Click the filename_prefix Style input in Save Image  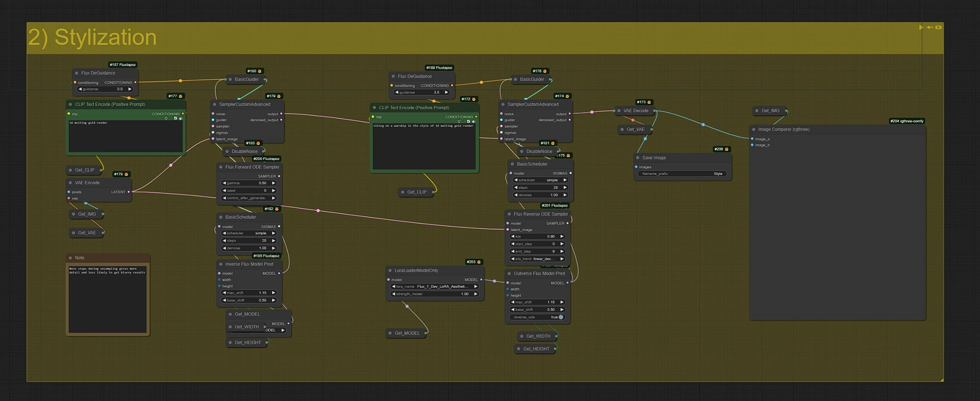click(x=682, y=174)
